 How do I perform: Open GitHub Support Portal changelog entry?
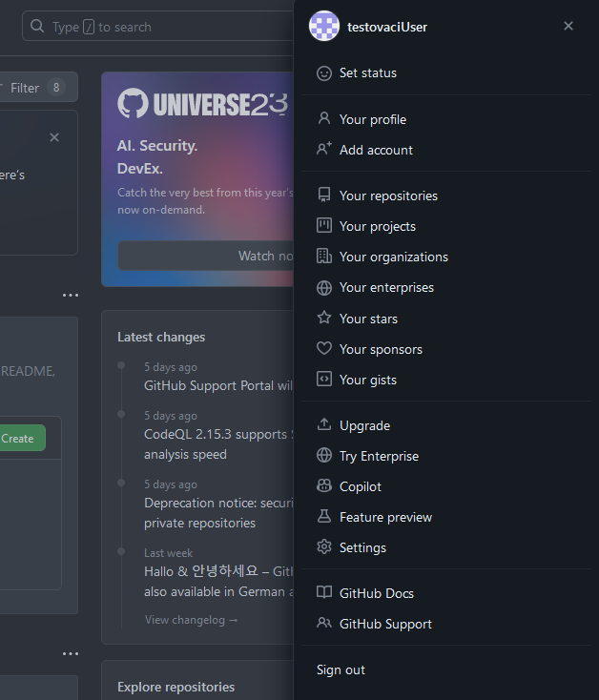pos(218,385)
